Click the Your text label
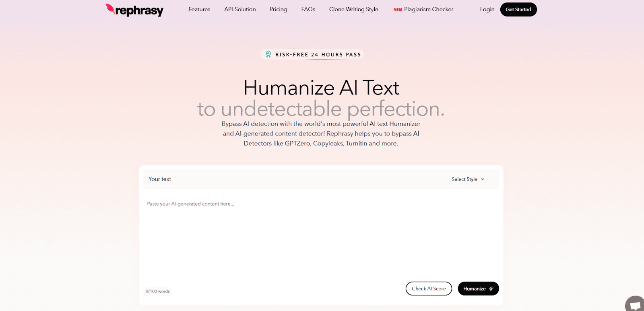 (x=160, y=179)
